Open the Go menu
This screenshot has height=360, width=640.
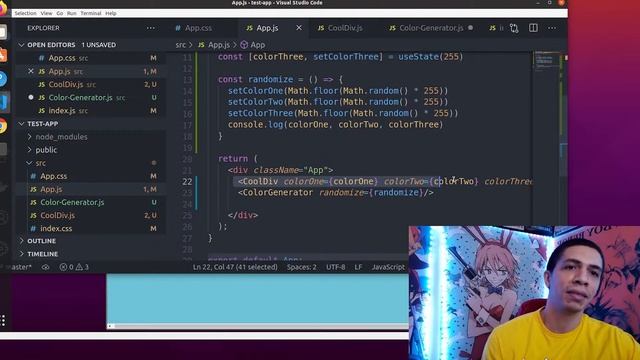click(x=60, y=13)
